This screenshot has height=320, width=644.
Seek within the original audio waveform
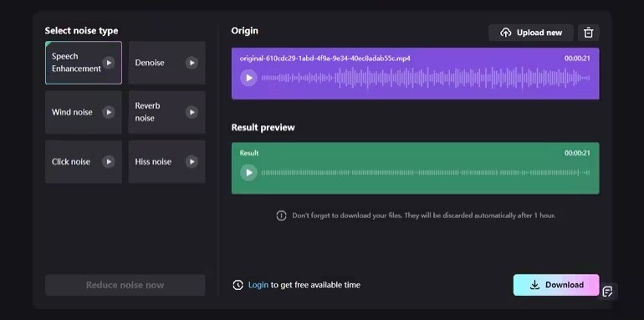click(x=426, y=78)
